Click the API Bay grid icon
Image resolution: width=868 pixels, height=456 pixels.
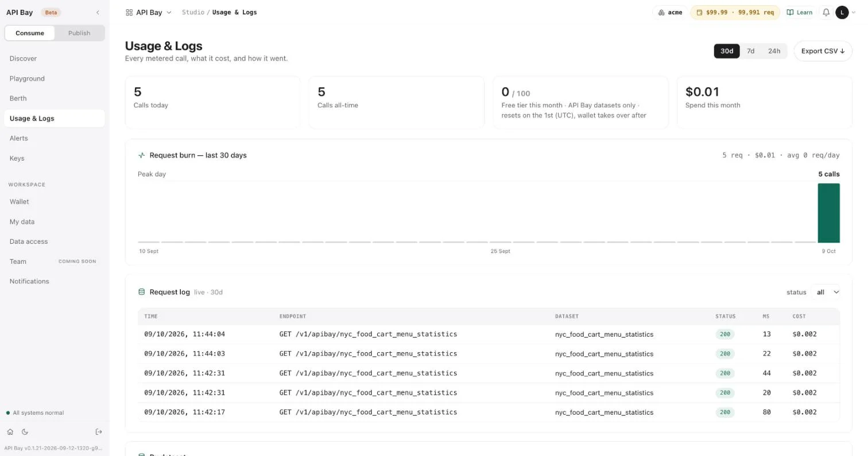coord(129,12)
